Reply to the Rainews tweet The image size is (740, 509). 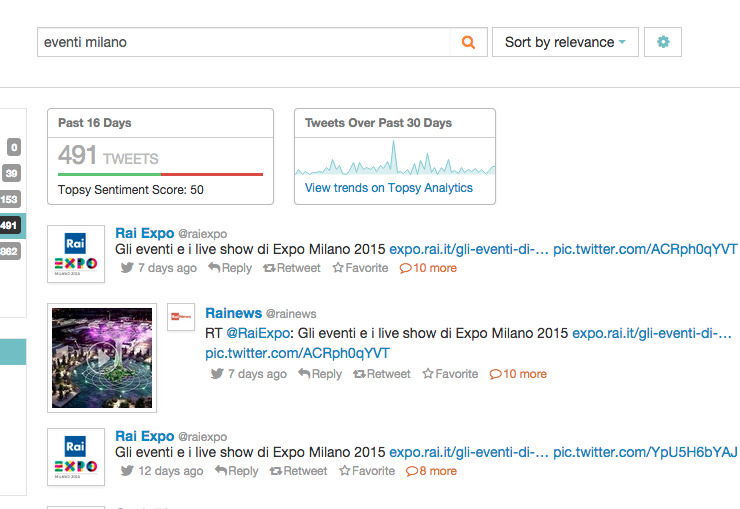320,374
